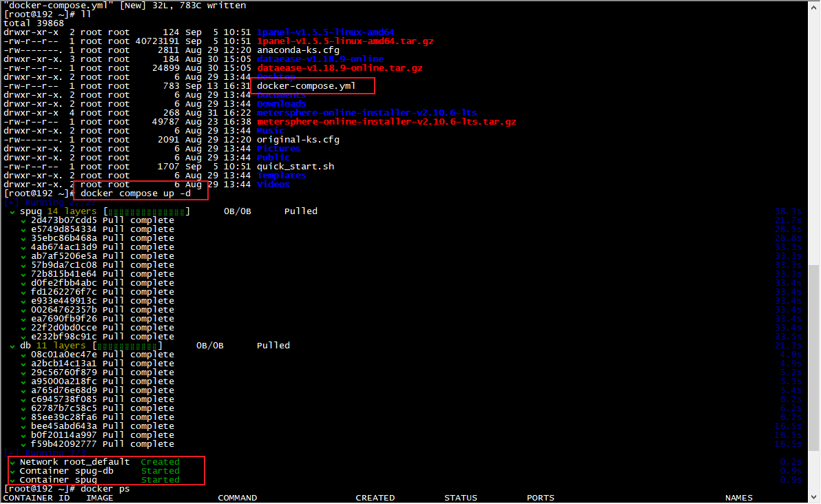Screen dimensions: 821x504
Task: Click the 'total 39868' line
Action: 34,23
